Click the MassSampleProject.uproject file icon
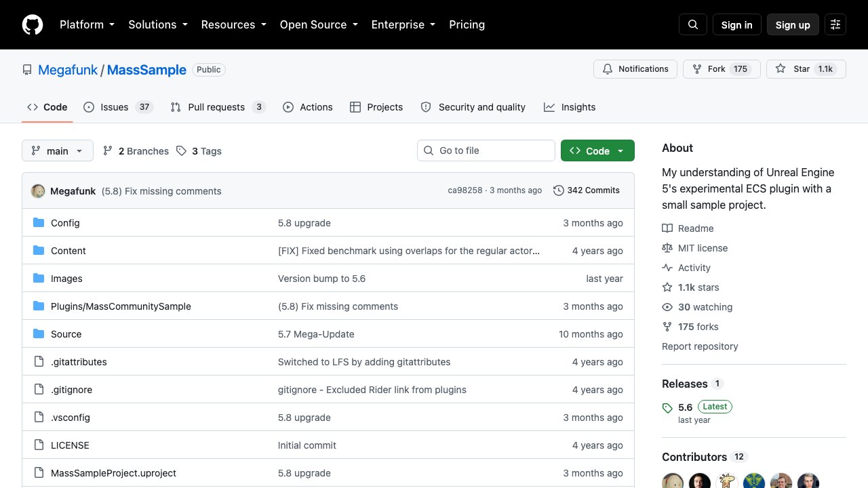868x488 pixels. coord(39,473)
